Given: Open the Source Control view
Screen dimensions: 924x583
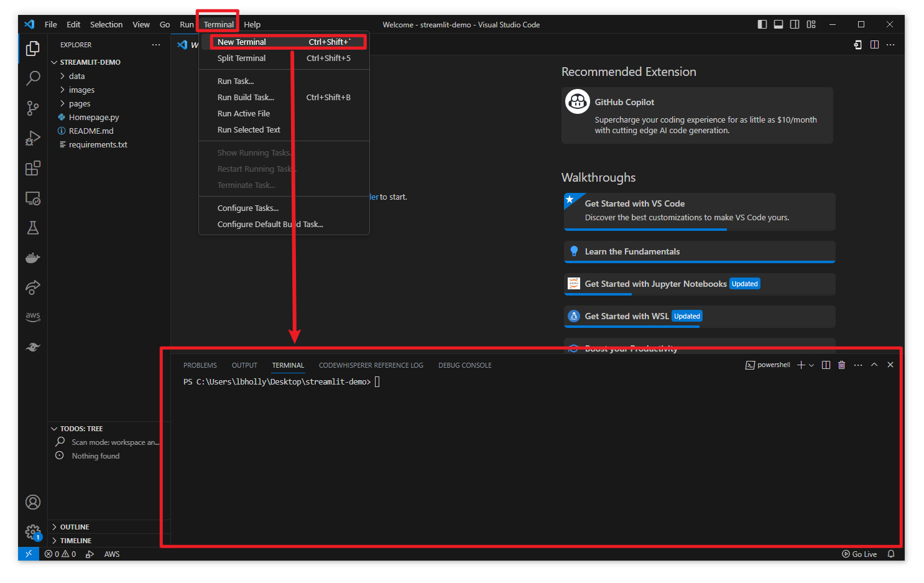Looking at the screenshot, I should (33, 108).
